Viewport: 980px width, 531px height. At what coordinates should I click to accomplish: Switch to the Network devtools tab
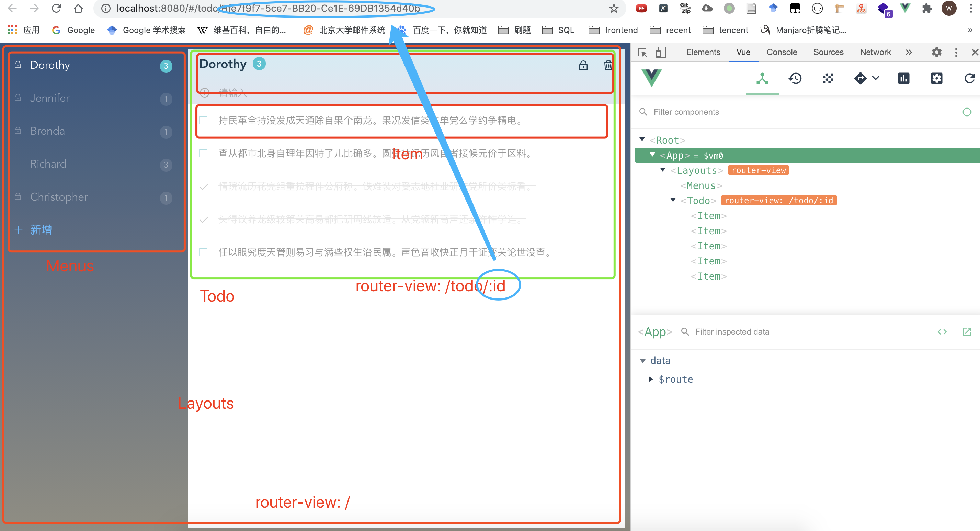click(x=875, y=52)
